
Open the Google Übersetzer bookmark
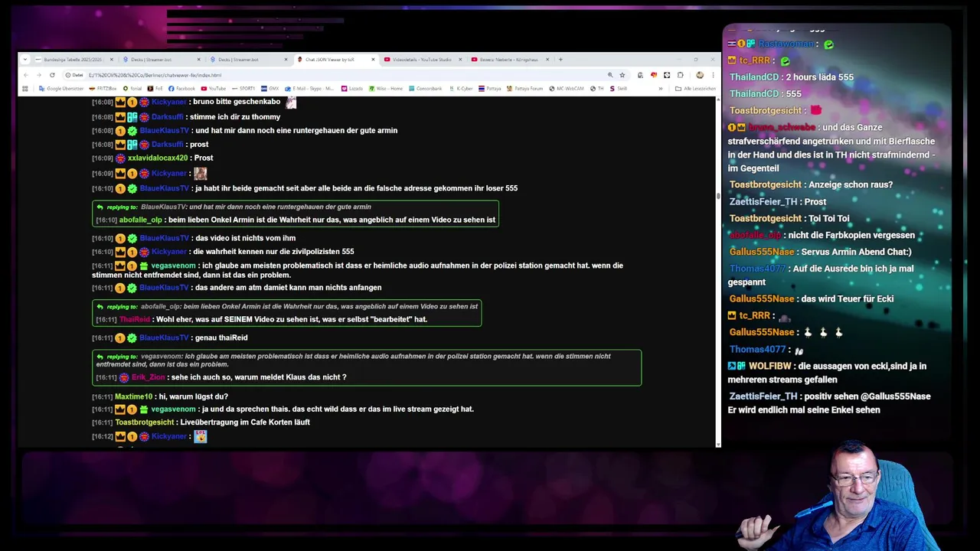tap(61, 89)
